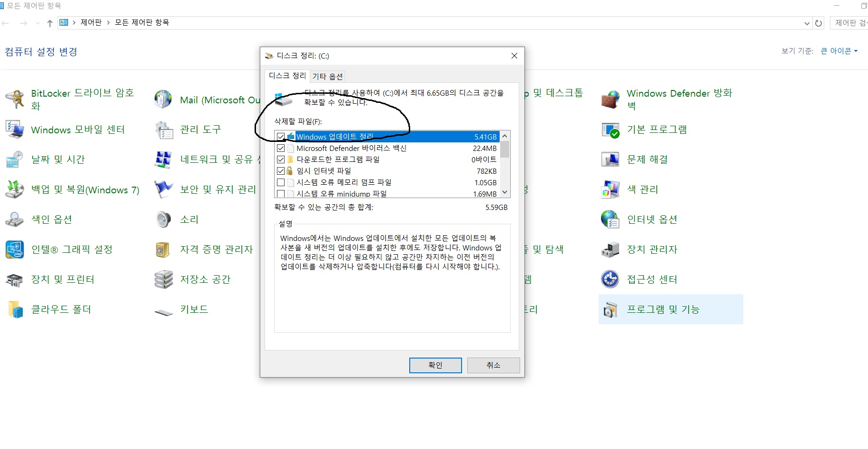Select 다운로드한 프로그램 파일 list row
The height and width of the screenshot is (449, 868).
[x=387, y=160]
